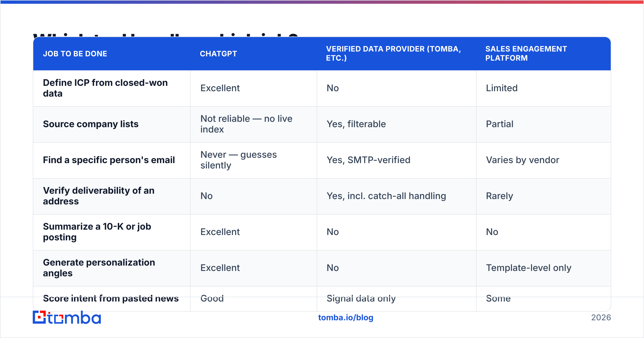The width and height of the screenshot is (644, 338).
Task: Click the Tomba logo
Action: point(67,317)
